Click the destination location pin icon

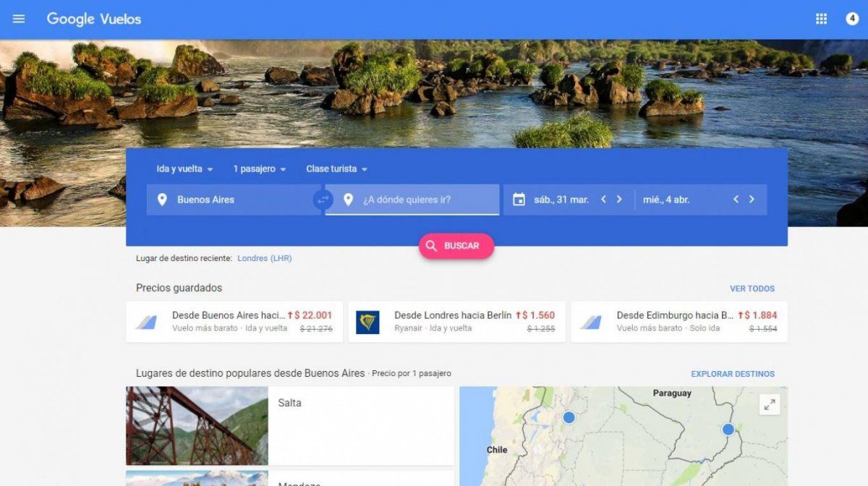348,200
